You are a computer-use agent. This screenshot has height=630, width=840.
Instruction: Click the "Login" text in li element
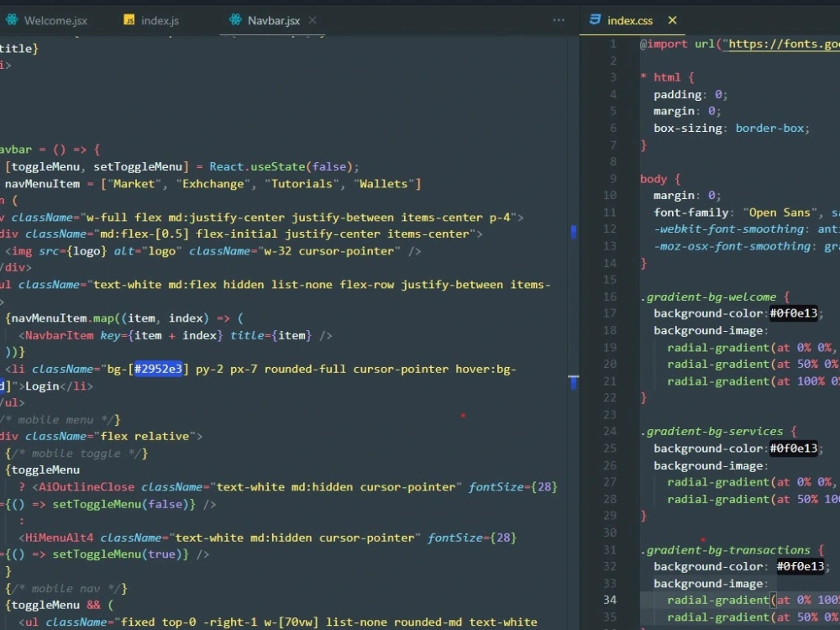click(42, 386)
